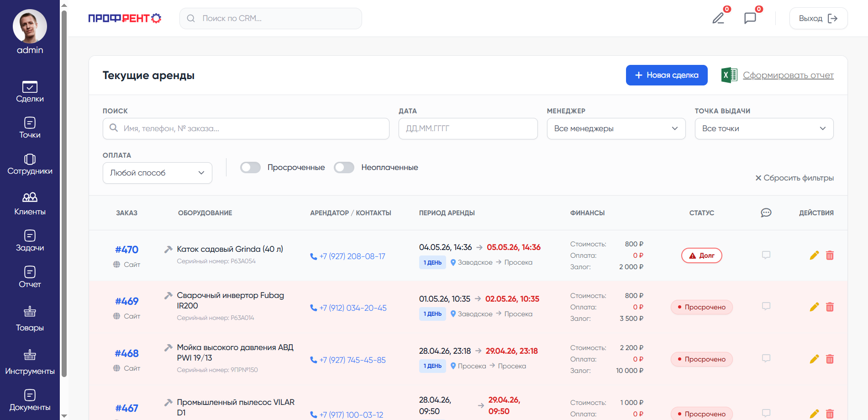Click the Сформировать отчет link
868x420 pixels.
(x=788, y=75)
